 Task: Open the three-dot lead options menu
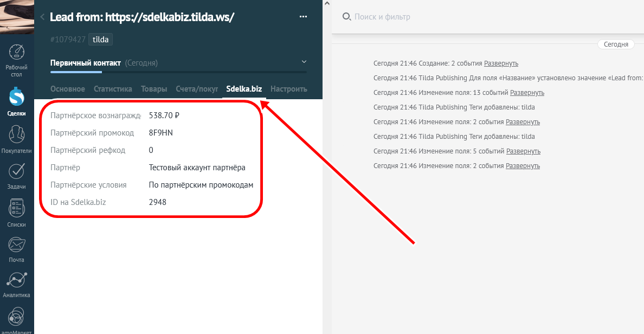pyautogui.click(x=304, y=17)
